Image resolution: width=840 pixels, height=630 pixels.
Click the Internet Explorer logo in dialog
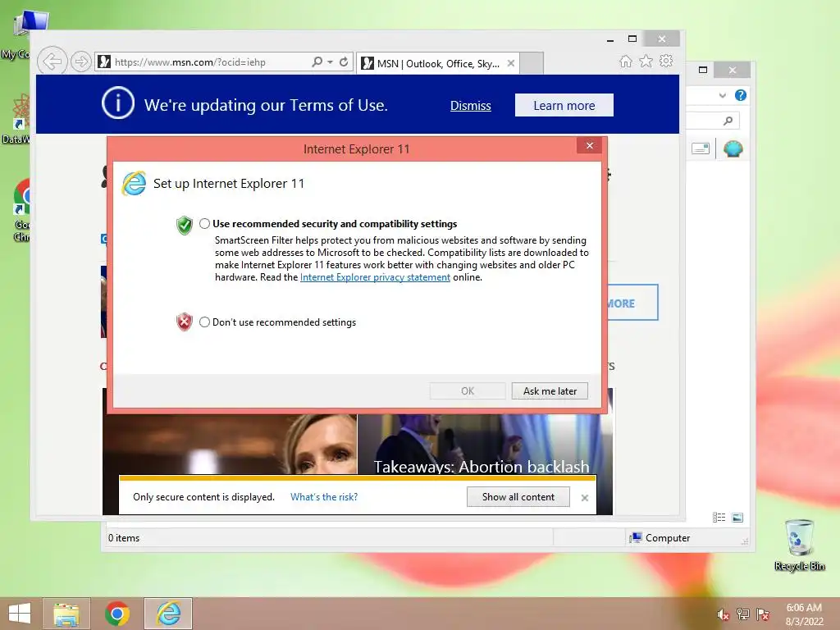pos(134,184)
